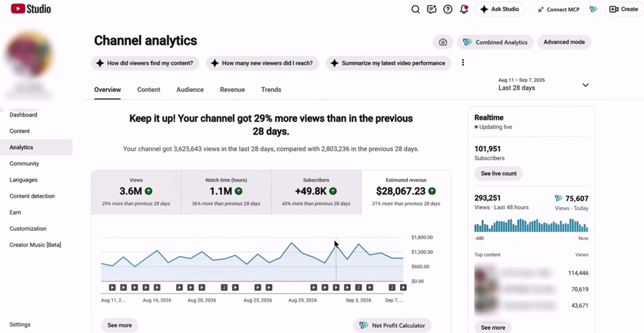
Task: Switch to Advanced mode
Action: [x=564, y=42]
